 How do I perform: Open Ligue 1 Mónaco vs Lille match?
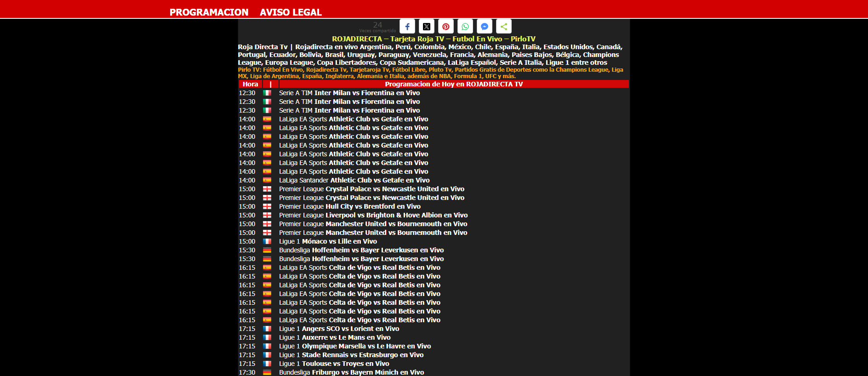click(328, 241)
